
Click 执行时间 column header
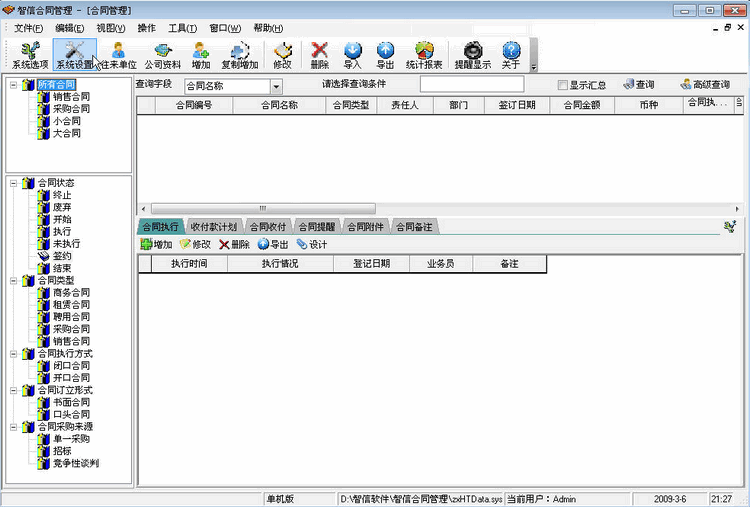click(189, 264)
